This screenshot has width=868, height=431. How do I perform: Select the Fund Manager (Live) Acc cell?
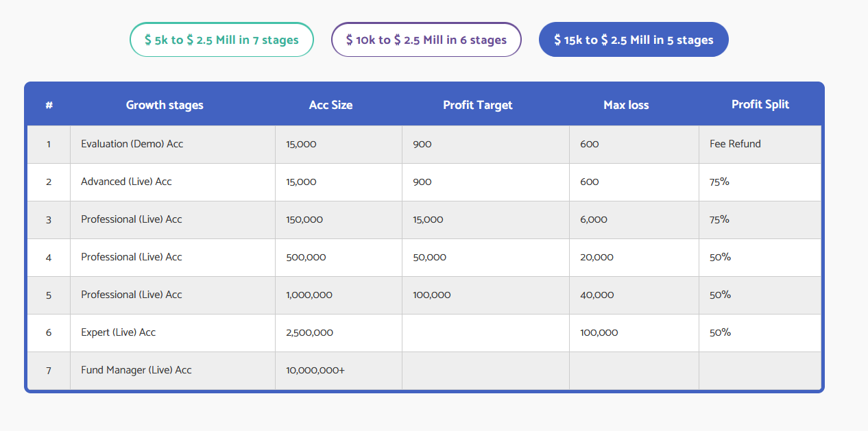click(136, 370)
